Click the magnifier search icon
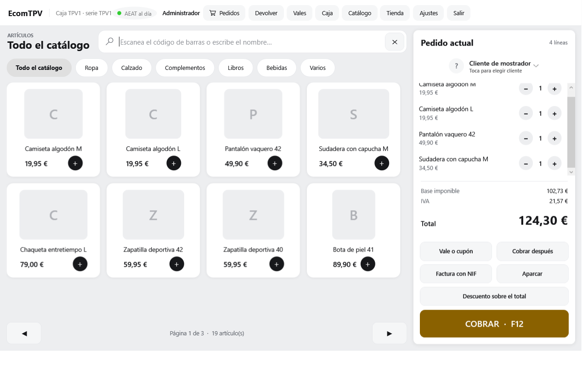Viewport: 588px width, 368px height. 109,42
